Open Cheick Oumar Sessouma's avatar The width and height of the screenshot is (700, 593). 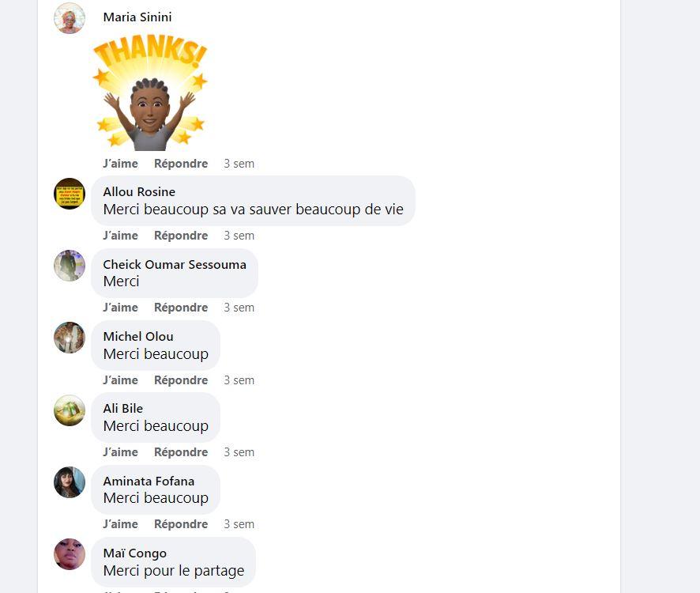(70, 266)
